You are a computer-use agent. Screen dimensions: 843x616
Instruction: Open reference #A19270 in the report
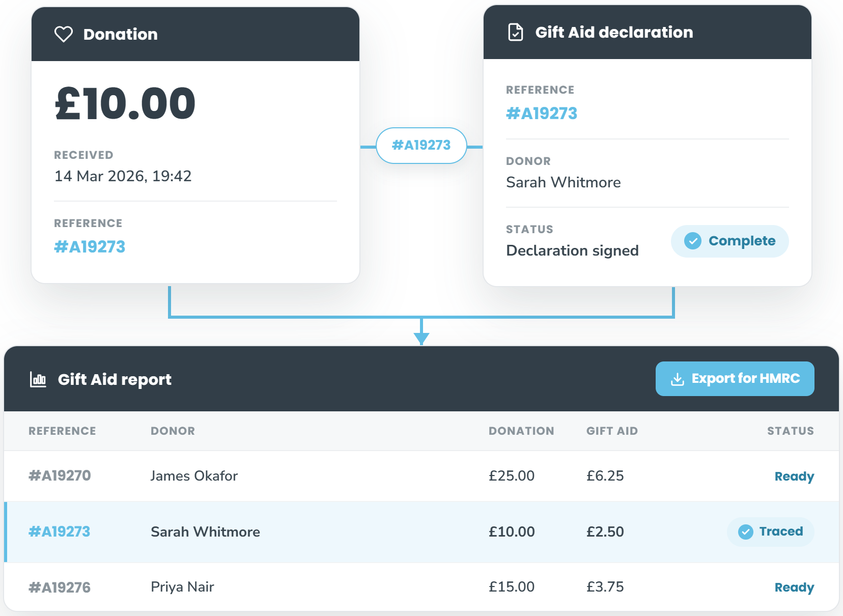pyautogui.click(x=60, y=475)
